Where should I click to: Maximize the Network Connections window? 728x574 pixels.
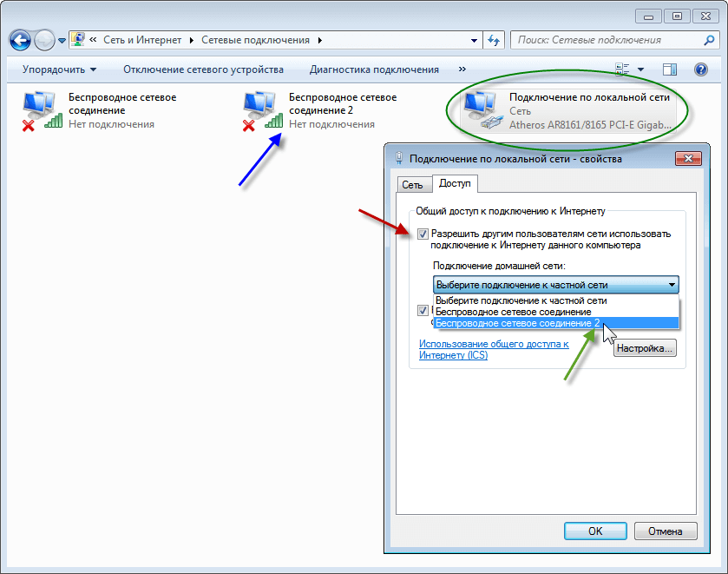pyautogui.click(x=677, y=16)
